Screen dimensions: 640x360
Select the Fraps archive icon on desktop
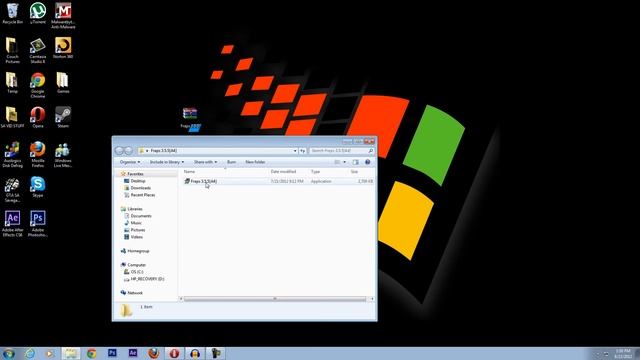[190, 118]
